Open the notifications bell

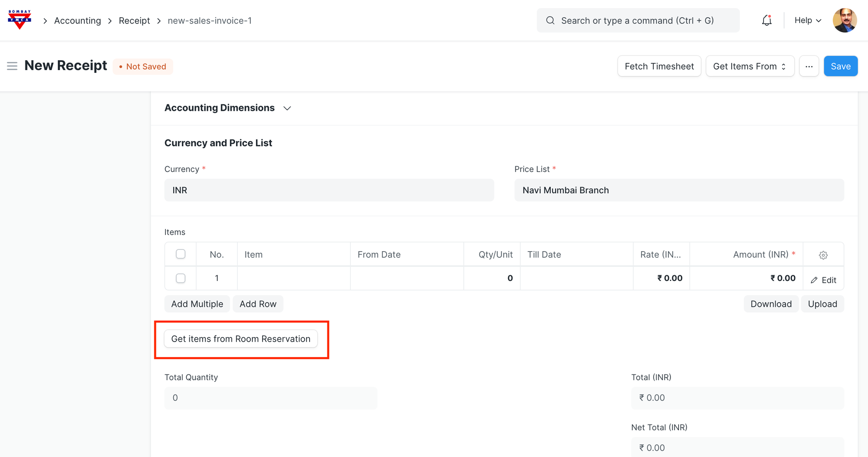766,20
